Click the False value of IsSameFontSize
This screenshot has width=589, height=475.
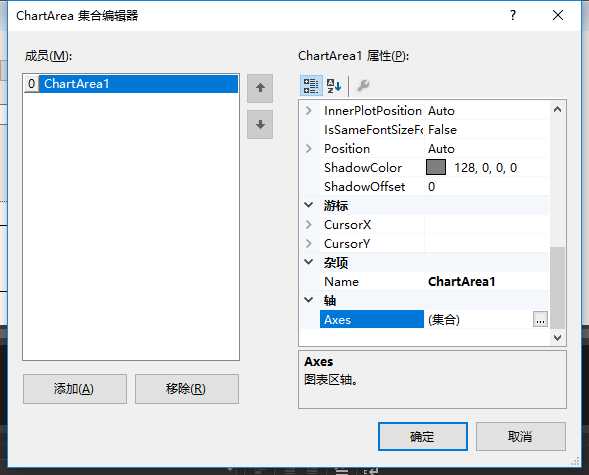point(442,130)
